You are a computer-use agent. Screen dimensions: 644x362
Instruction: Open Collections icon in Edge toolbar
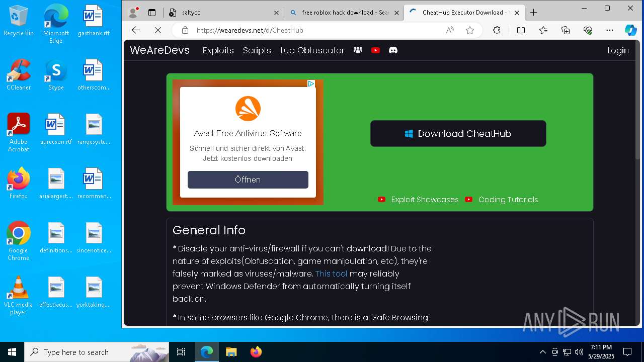566,30
